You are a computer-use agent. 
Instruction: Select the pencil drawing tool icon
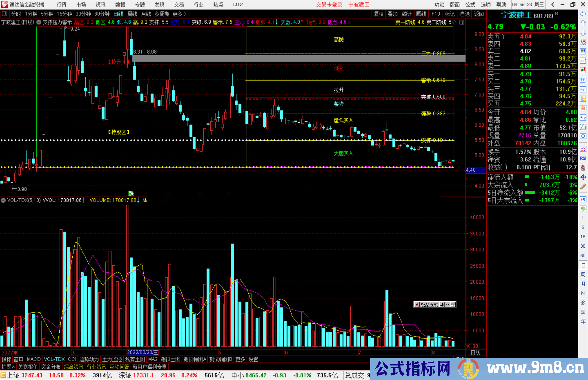point(583,187)
